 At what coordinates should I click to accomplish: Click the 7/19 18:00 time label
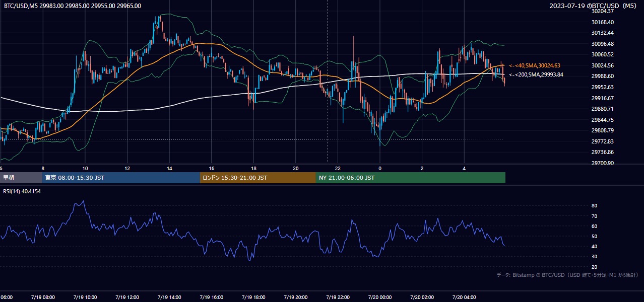253,297
